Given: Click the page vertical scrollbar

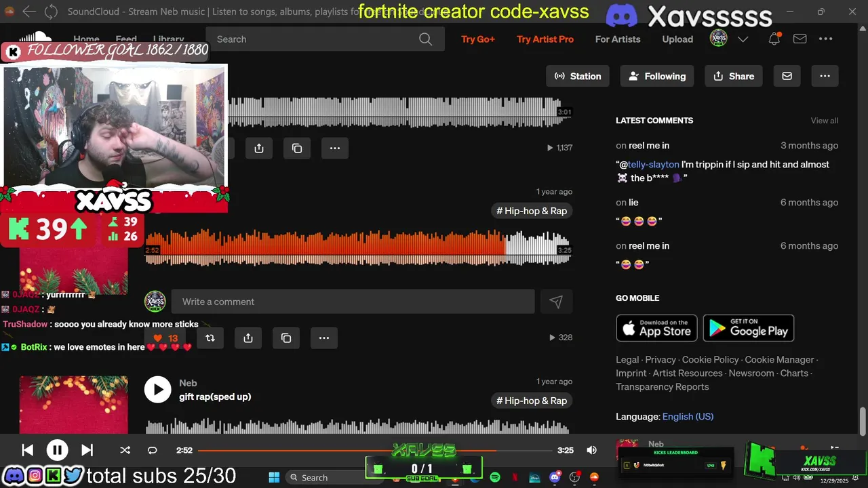Looking at the screenshot, I should pos(863,422).
